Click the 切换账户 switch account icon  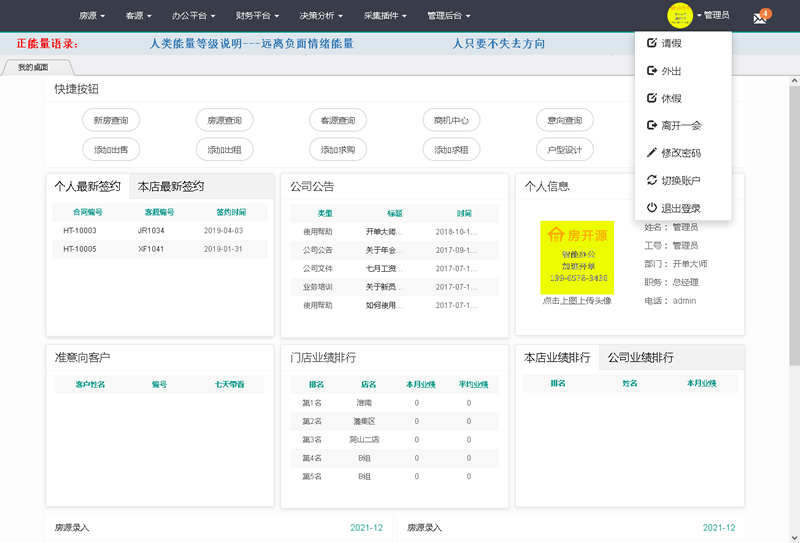(x=652, y=180)
